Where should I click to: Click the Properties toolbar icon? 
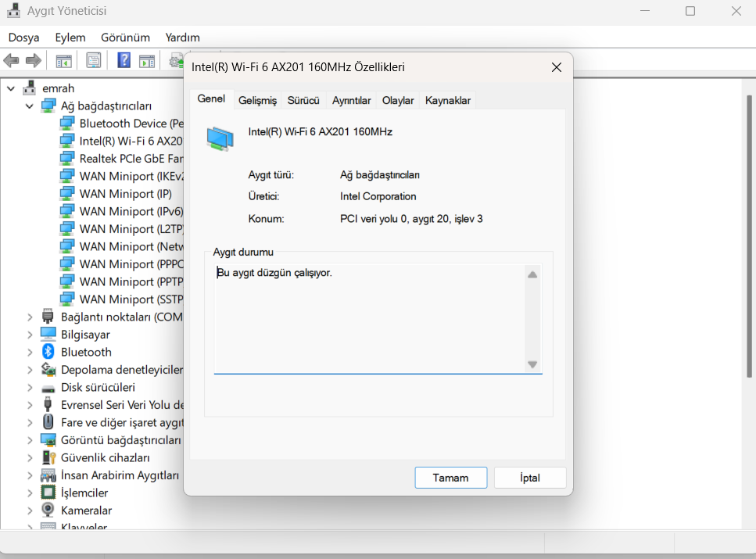pyautogui.click(x=94, y=61)
